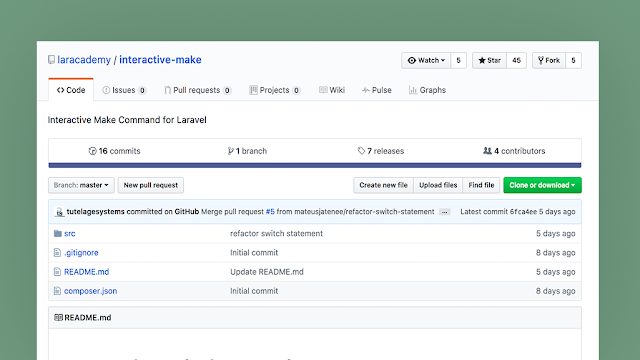This screenshot has height=360, width=640.
Task: Click the composer.json file icon
Action: click(x=57, y=291)
